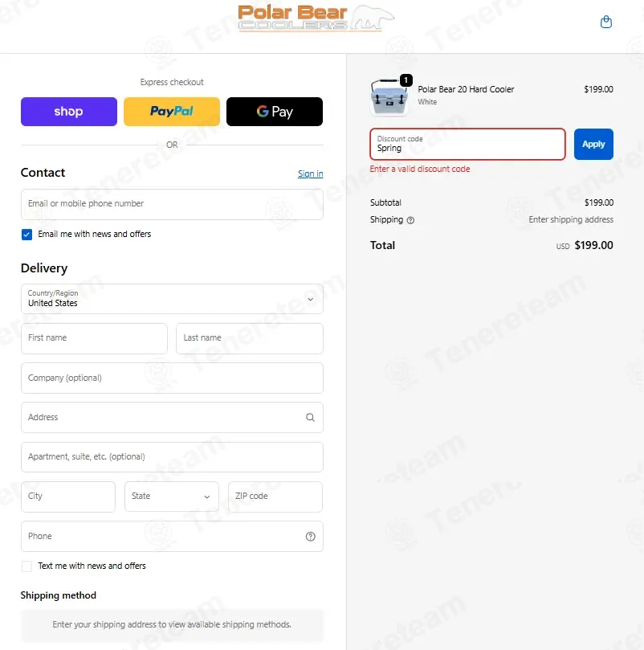Focus the Email or mobile phone number field
Screen dimensions: 644x650
[x=172, y=204]
